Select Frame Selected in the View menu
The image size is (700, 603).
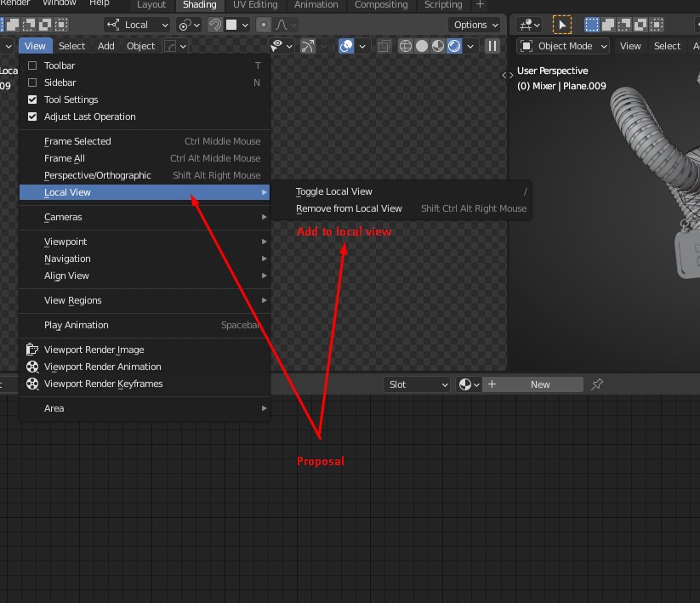coord(145,141)
